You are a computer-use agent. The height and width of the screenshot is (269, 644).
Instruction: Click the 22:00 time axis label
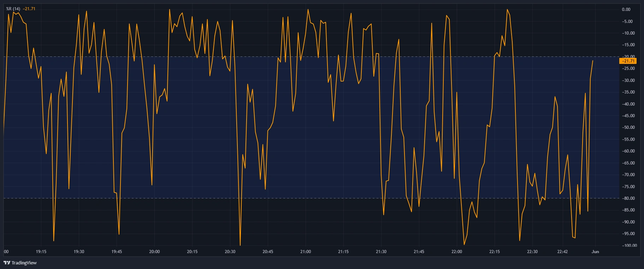coord(457,252)
